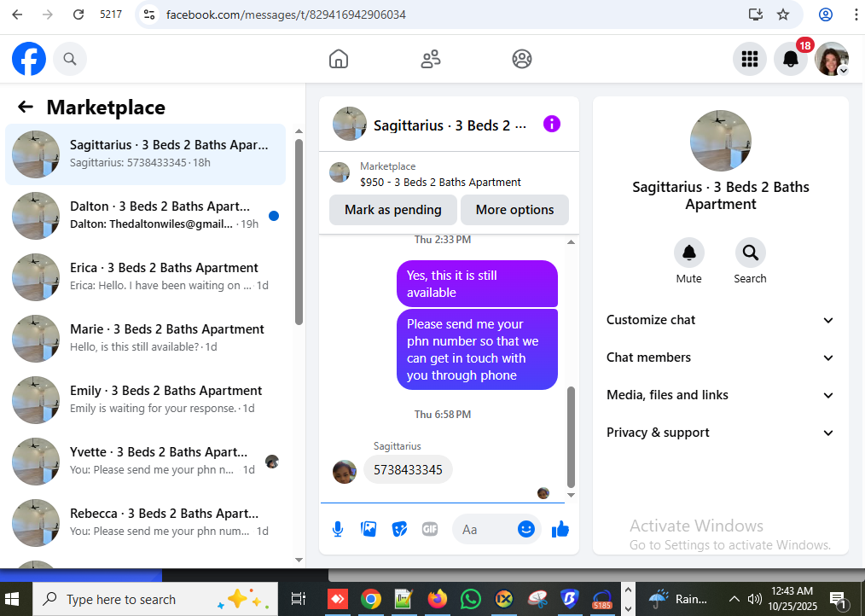Click the large apartment photo in details panel
The width and height of the screenshot is (865, 616).
point(721,140)
